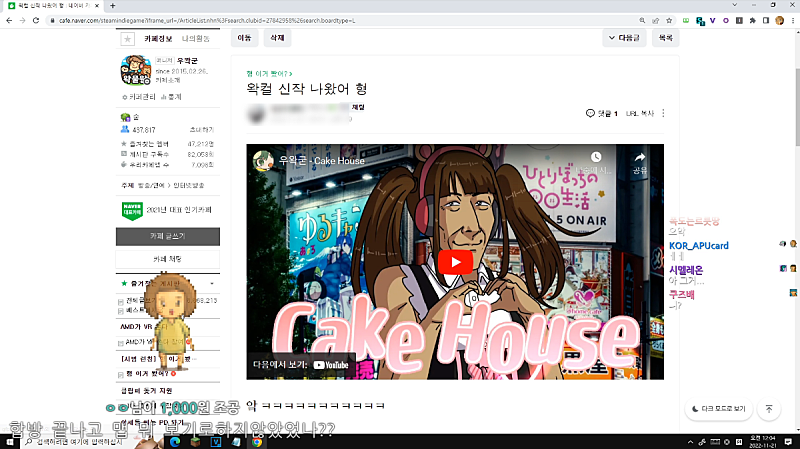Click the page vertical scrollbar thumb
800x449 pixels.
796,107
